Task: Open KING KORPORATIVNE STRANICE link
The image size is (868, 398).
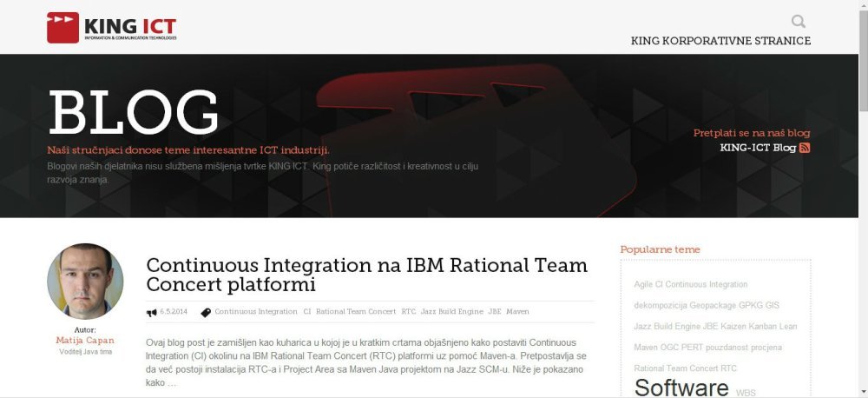Action: (x=720, y=41)
